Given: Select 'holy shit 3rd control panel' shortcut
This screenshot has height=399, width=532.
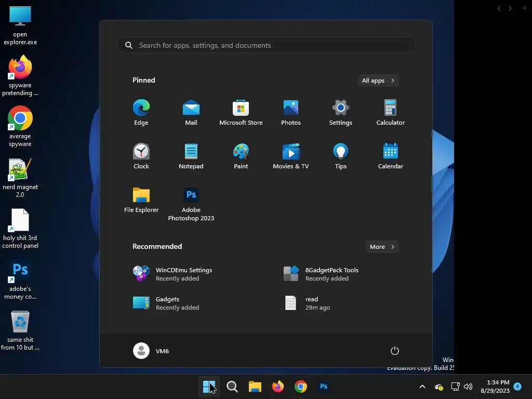Looking at the screenshot, I should 20,229.
